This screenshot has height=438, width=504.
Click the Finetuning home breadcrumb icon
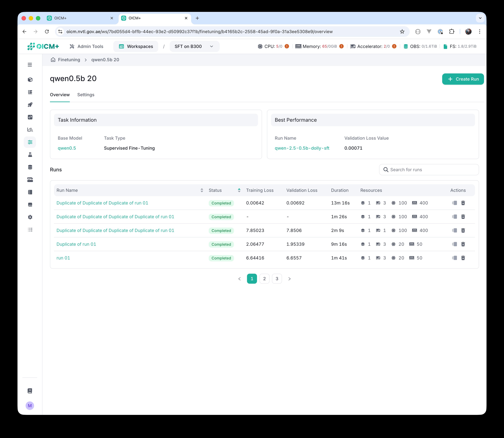[x=53, y=60]
